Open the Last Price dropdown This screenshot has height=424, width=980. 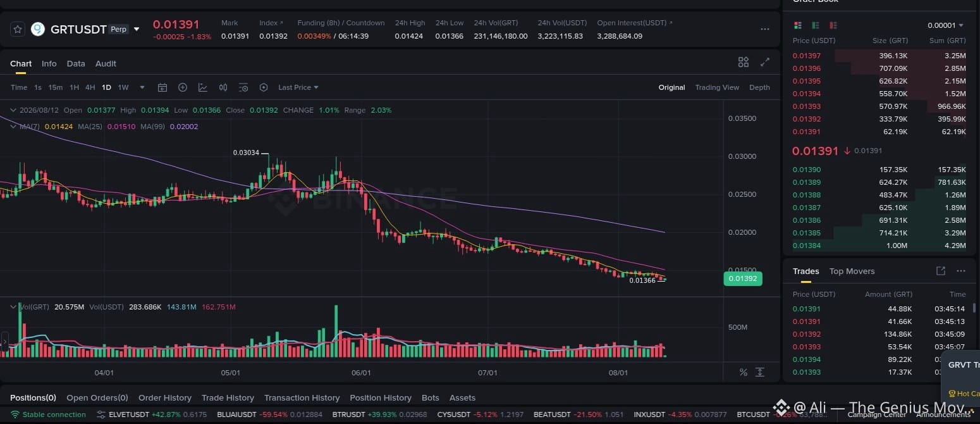click(298, 87)
